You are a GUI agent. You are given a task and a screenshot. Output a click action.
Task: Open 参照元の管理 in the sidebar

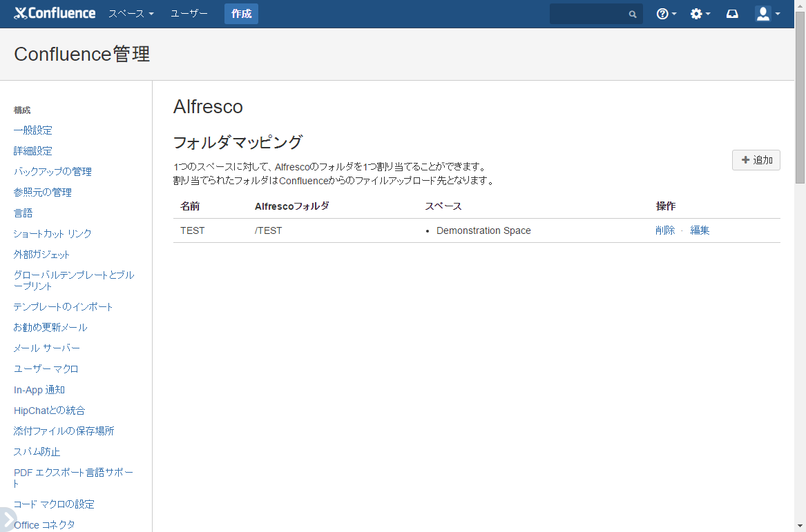click(43, 192)
